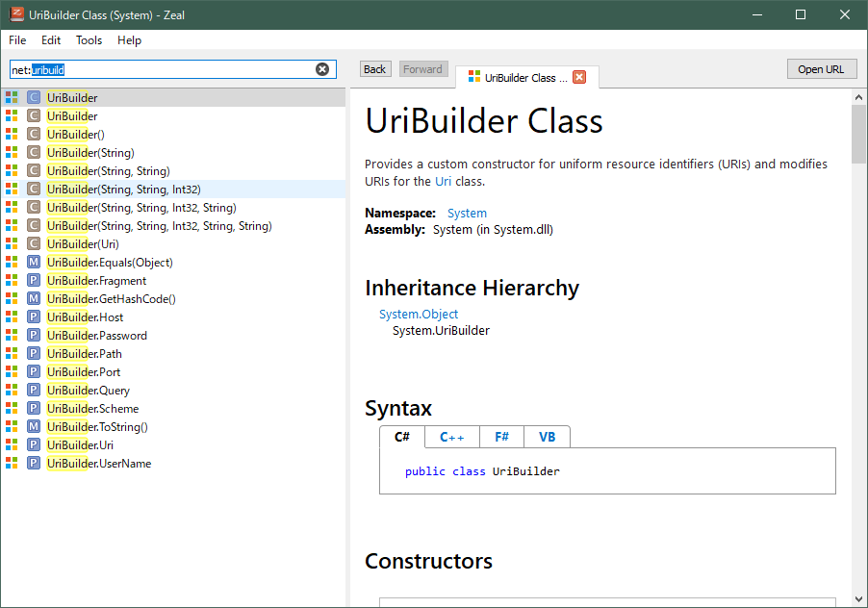Open the File menu

pyautogui.click(x=16, y=40)
